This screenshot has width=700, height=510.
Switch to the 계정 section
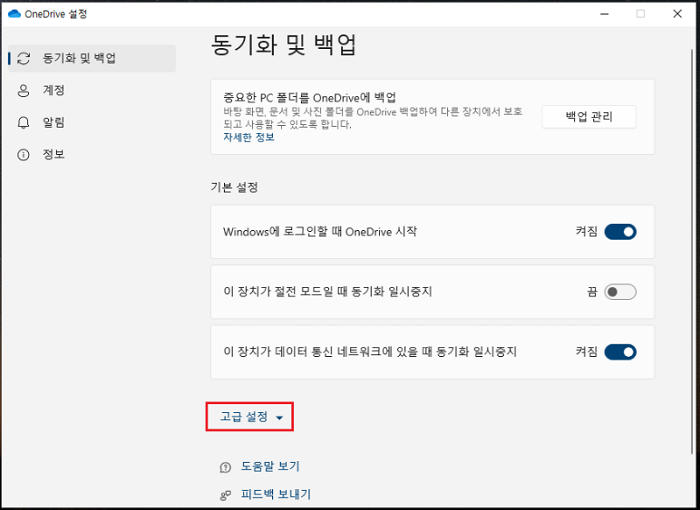pos(92,90)
